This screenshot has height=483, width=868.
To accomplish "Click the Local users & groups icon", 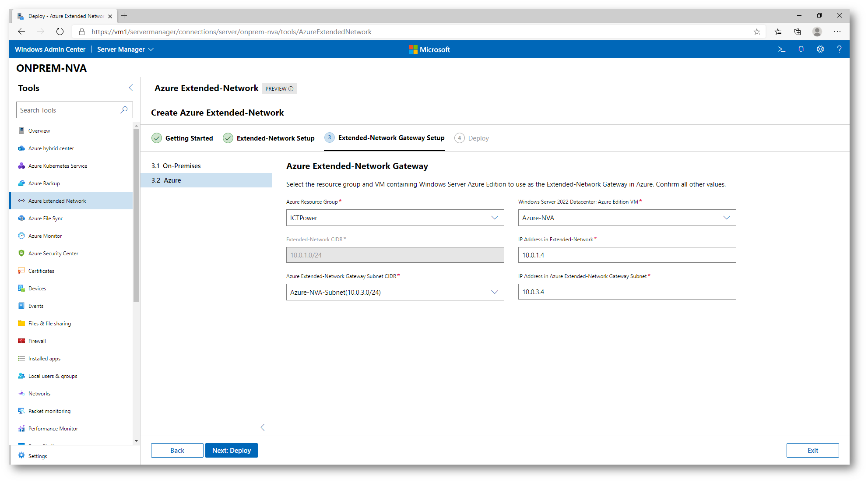I will click(21, 376).
